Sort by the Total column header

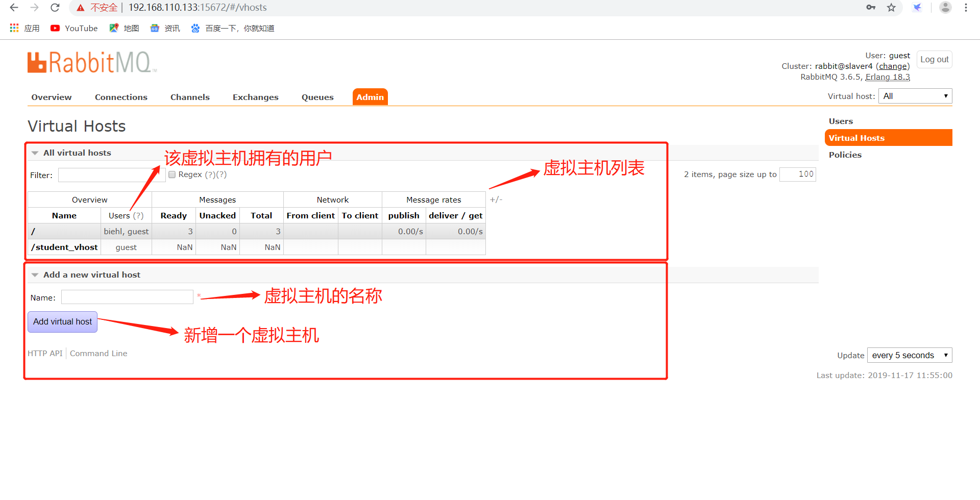[x=261, y=215]
